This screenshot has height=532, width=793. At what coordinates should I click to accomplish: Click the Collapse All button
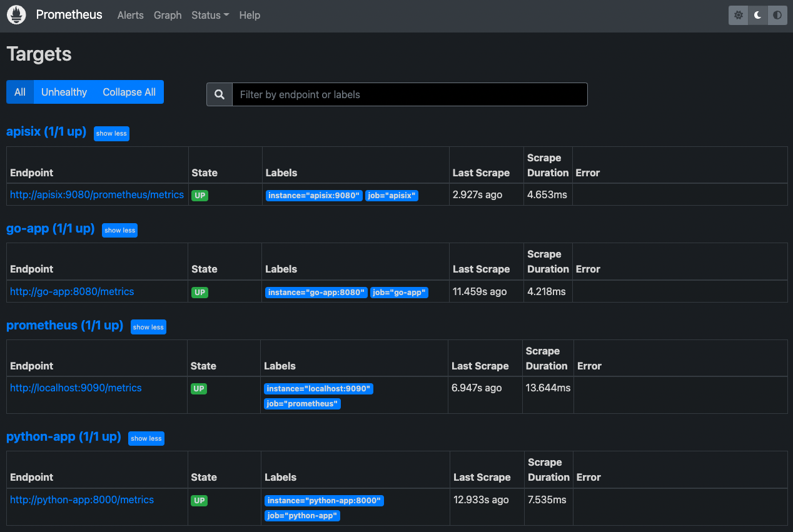point(129,92)
